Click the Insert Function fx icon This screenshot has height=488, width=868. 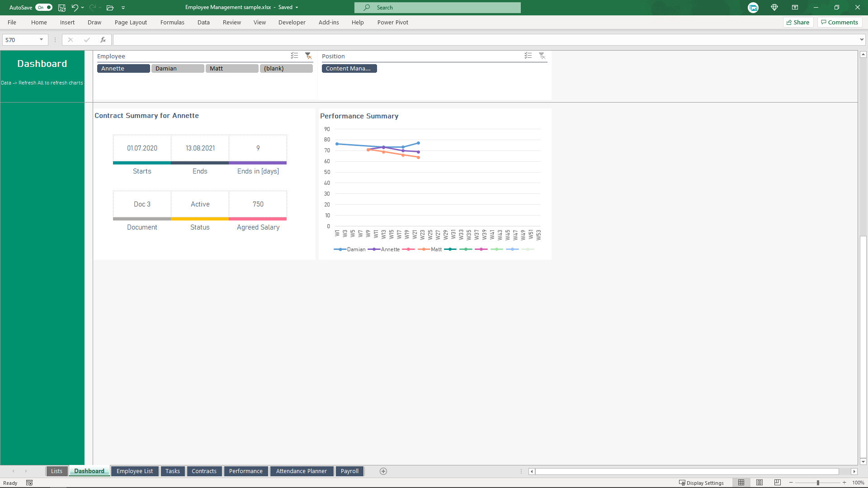click(x=103, y=40)
